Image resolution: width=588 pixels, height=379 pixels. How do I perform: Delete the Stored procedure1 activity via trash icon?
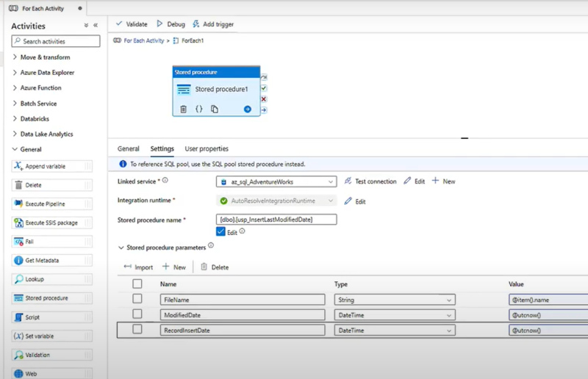pos(184,109)
